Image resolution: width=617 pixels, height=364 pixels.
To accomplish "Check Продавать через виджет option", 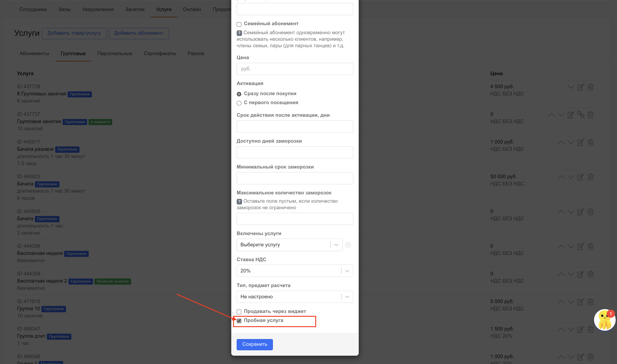I will [239, 312].
